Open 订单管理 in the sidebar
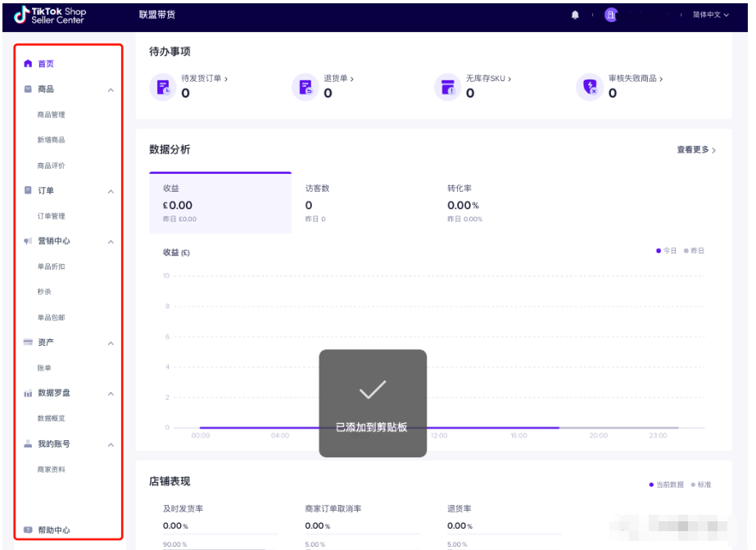The height and width of the screenshot is (550, 756). [51, 216]
